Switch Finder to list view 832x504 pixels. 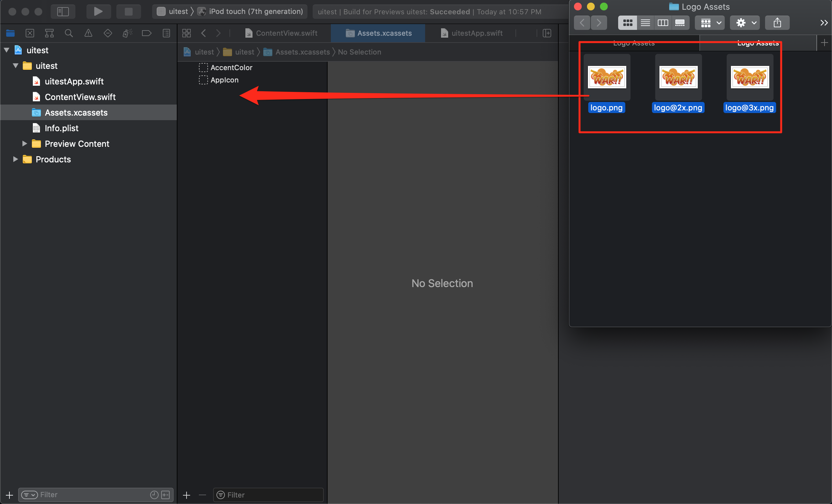point(645,23)
